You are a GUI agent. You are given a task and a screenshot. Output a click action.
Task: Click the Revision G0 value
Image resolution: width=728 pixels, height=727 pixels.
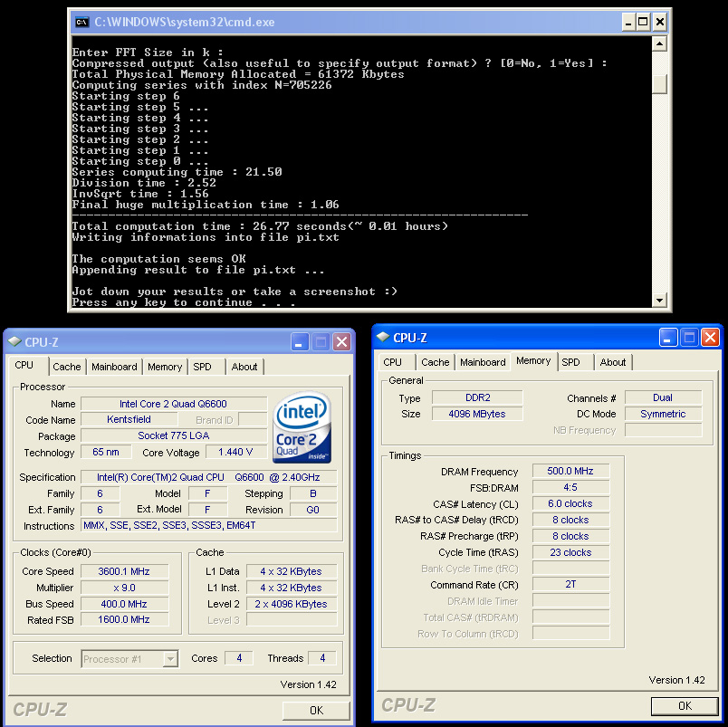(x=313, y=510)
